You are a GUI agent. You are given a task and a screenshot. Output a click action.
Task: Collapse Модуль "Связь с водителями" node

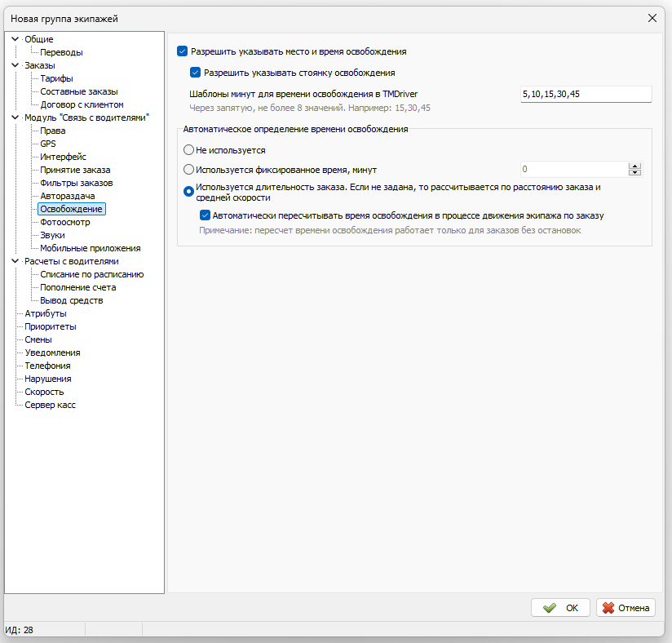pyautogui.click(x=15, y=118)
